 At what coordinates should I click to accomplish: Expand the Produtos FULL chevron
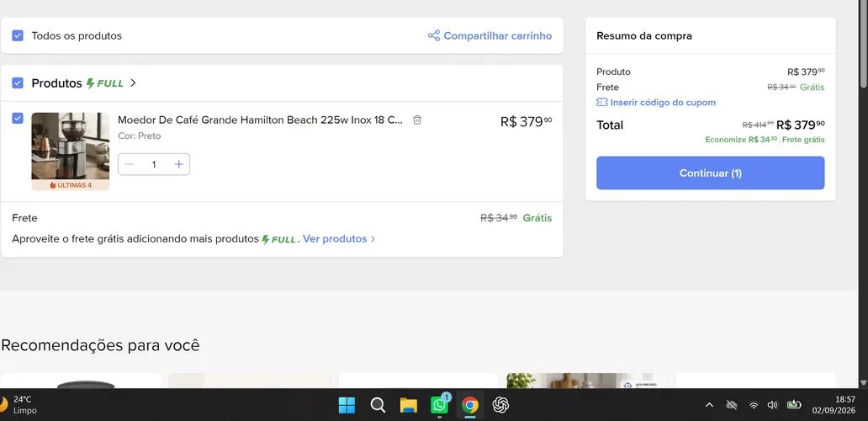coord(133,83)
